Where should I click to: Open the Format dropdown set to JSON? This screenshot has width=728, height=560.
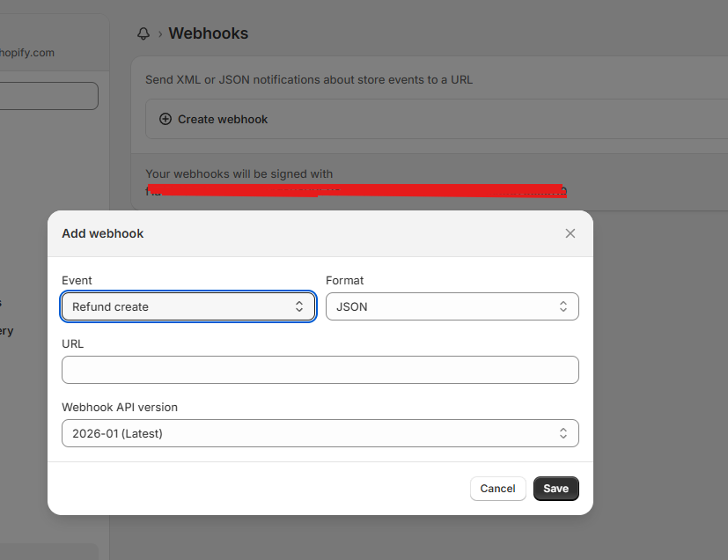452,306
